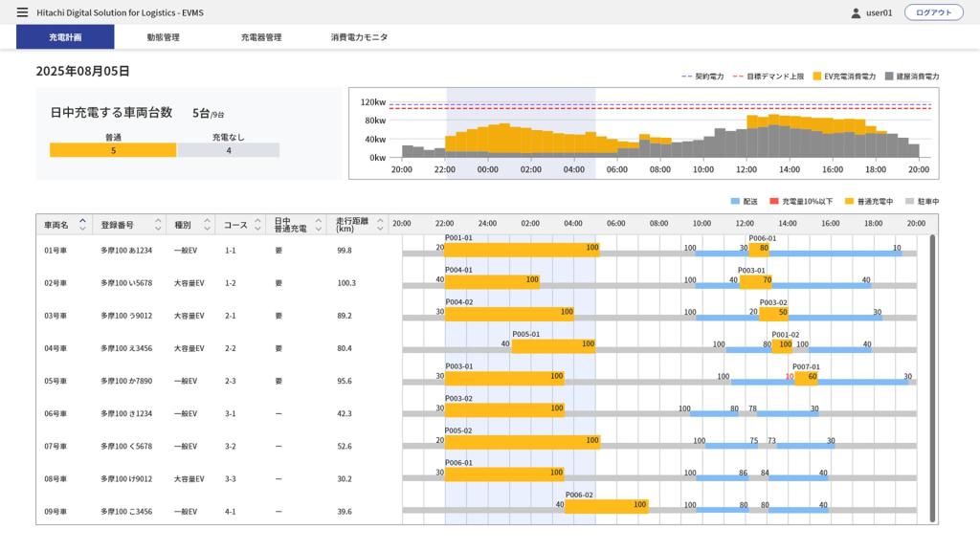
Task: Select charging bar P001-01 for 01号車
Action: pos(522,249)
